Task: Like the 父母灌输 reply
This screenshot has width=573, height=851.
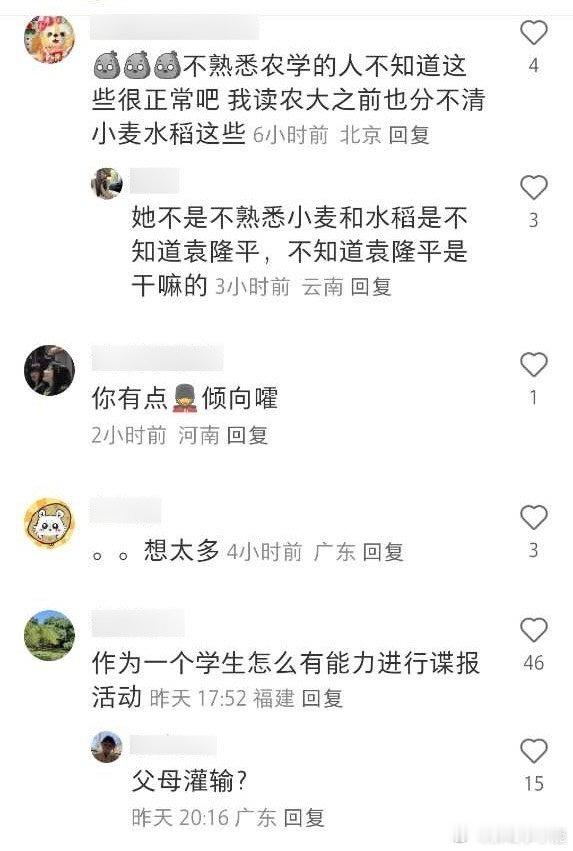Action: (534, 751)
